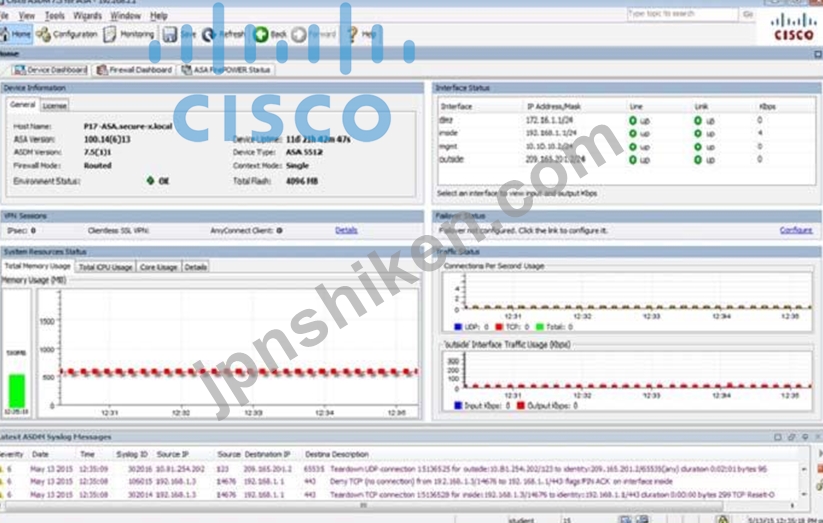Click the play arrow beside syslog messages
The height and width of the screenshot is (523, 823).
pyautogui.click(x=820, y=454)
